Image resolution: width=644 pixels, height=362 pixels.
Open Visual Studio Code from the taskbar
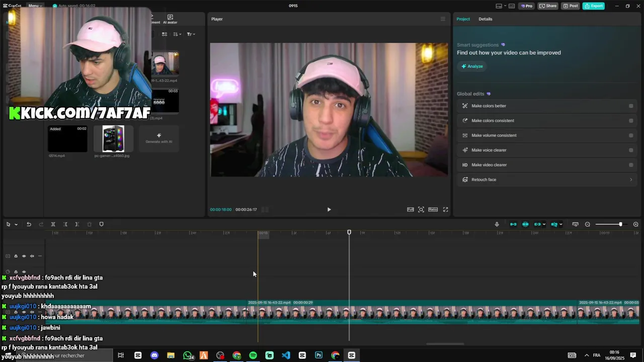pos(286,355)
